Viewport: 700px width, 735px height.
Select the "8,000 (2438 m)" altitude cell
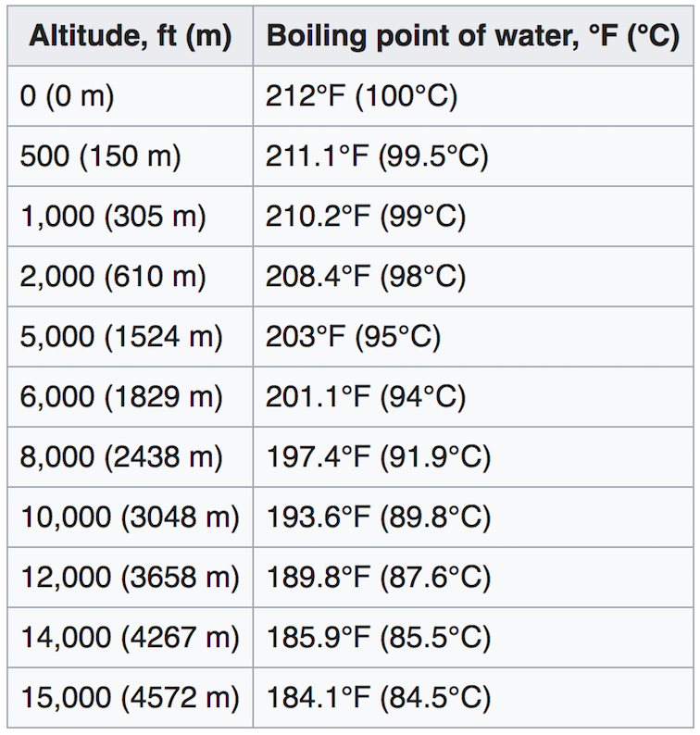pyautogui.click(x=121, y=457)
